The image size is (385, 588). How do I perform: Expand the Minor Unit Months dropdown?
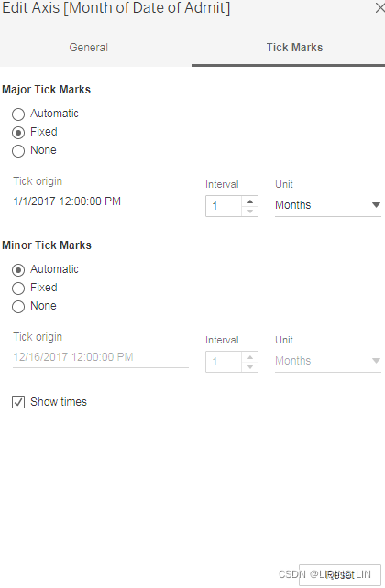tap(328, 361)
